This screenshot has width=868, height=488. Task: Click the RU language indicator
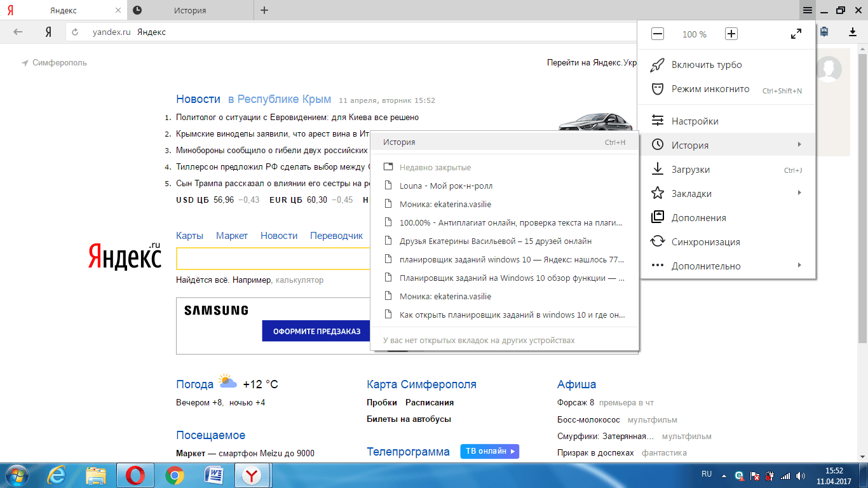(x=707, y=474)
